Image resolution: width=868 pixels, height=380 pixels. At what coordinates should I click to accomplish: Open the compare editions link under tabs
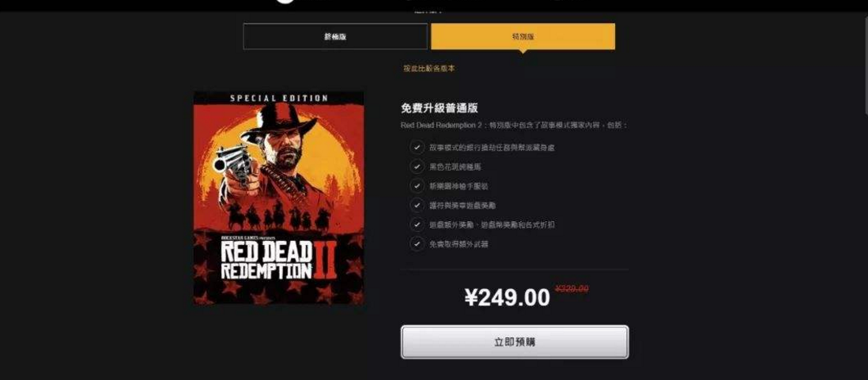click(429, 69)
